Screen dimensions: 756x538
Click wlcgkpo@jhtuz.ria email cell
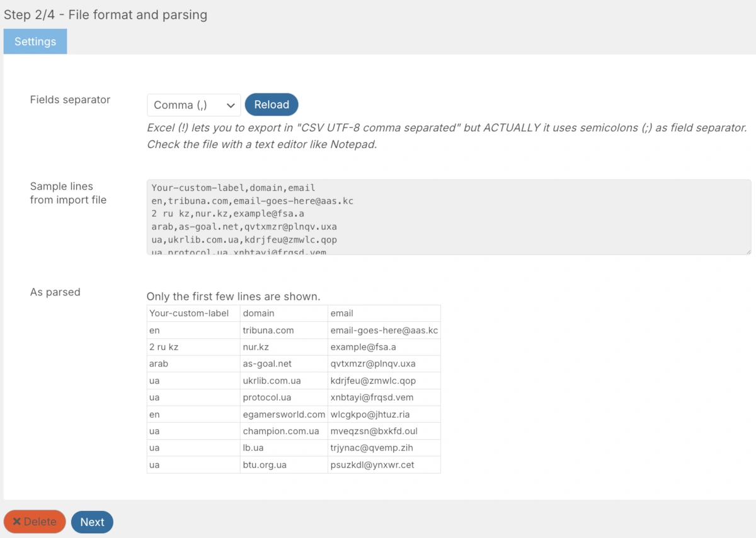click(x=384, y=415)
